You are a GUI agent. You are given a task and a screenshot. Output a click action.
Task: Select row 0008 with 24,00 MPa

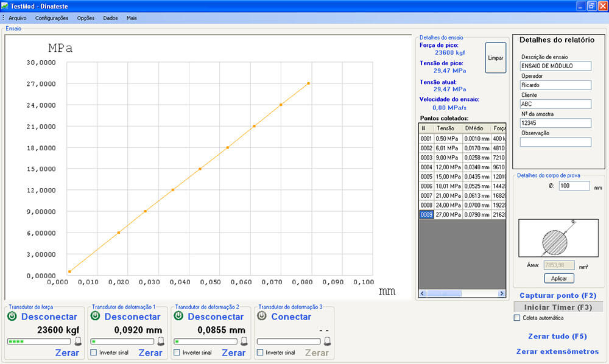pyautogui.click(x=462, y=205)
